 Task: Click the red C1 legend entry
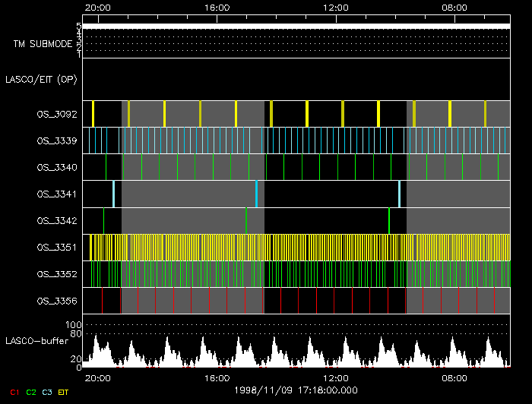click(x=14, y=392)
